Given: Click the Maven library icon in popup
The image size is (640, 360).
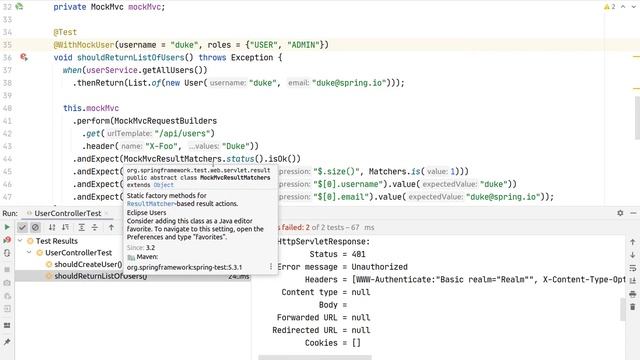Looking at the screenshot, I should [131, 257].
